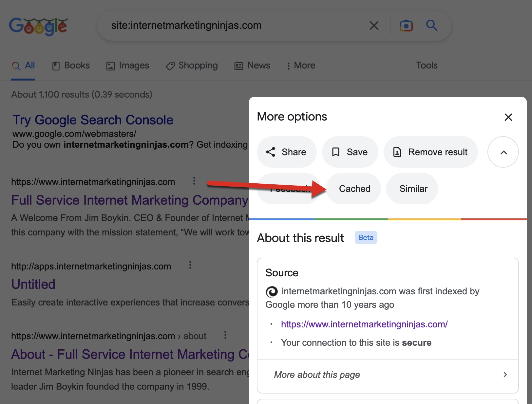Open Try Google Search Console link
This screenshot has width=532, height=404.
pyautogui.click(x=93, y=120)
